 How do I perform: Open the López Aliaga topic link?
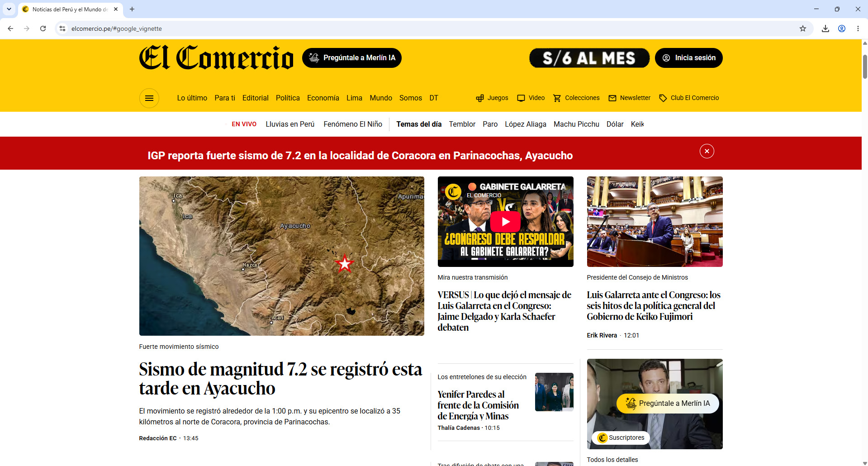[526, 124]
